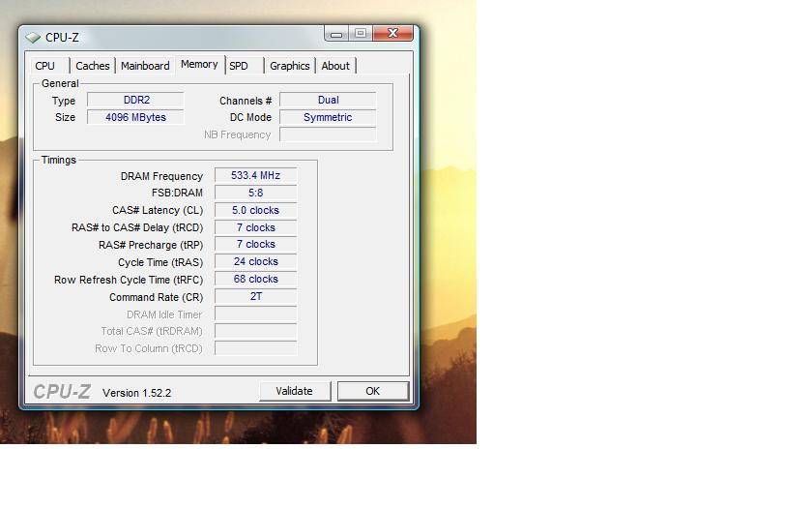
Task: Click the tRFC value 68 clocks
Action: (x=256, y=279)
